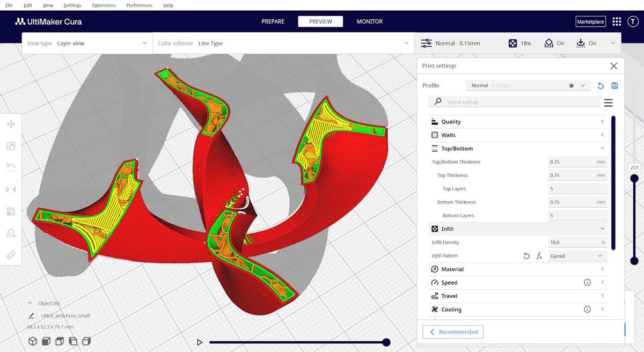Collapse the Top/Bottom settings section
The height and width of the screenshot is (352, 644).
(518, 149)
